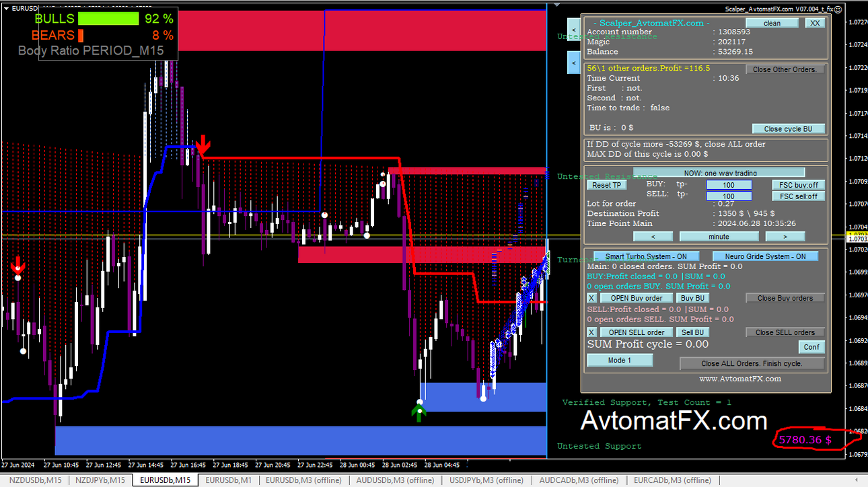Click the X button beside OPEN SELL order
Viewport: 868px width, 487px height.
click(591, 332)
